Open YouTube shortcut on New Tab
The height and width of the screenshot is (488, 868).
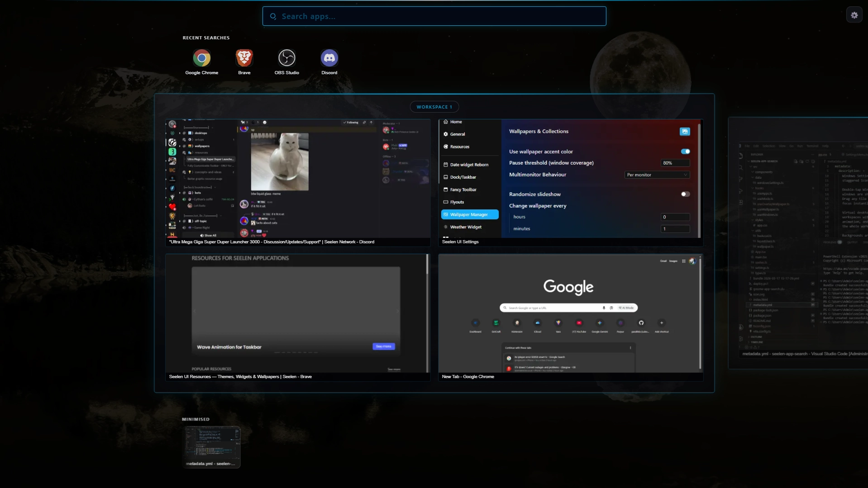point(579,326)
